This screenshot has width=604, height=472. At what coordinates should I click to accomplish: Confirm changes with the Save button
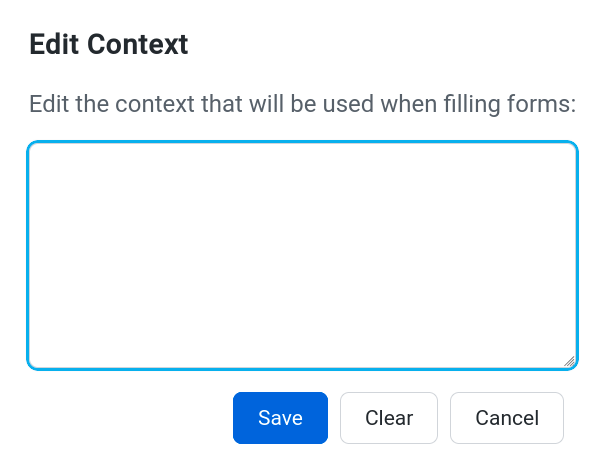click(280, 418)
